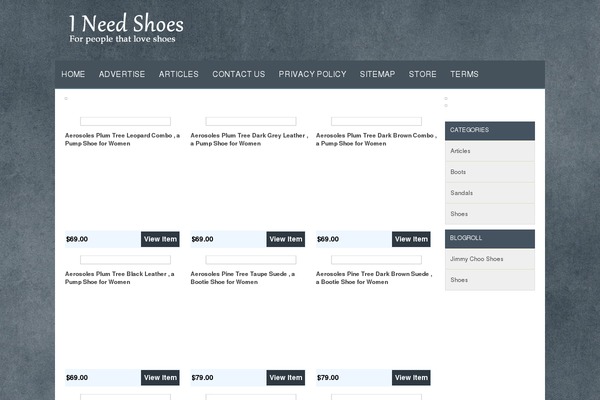Click image placeholder above Plum Tree Leopard Combo

pos(126,121)
